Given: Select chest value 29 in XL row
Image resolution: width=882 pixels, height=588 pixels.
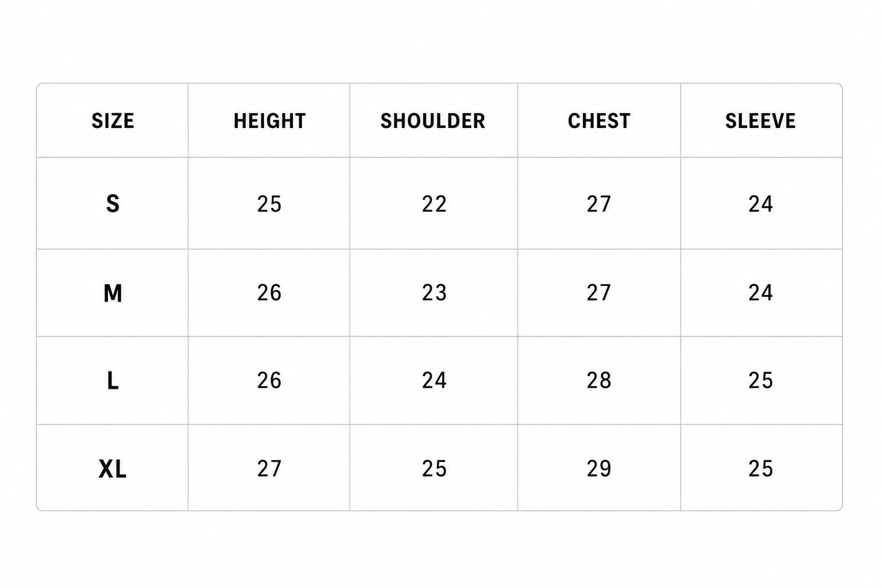Looking at the screenshot, I should tap(599, 469).
